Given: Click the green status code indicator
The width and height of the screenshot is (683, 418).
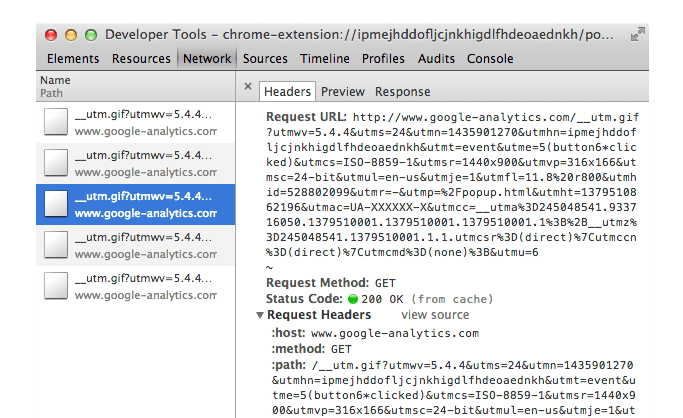Looking at the screenshot, I should [x=352, y=298].
